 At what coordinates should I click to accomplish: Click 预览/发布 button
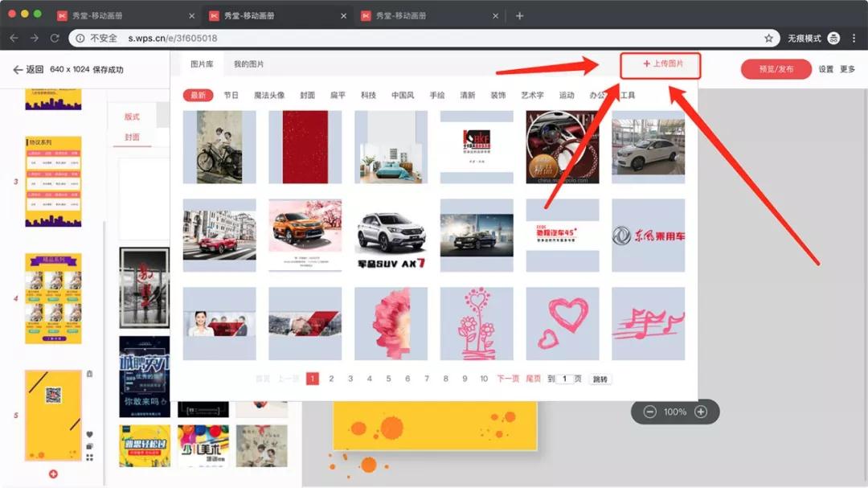[x=776, y=69]
